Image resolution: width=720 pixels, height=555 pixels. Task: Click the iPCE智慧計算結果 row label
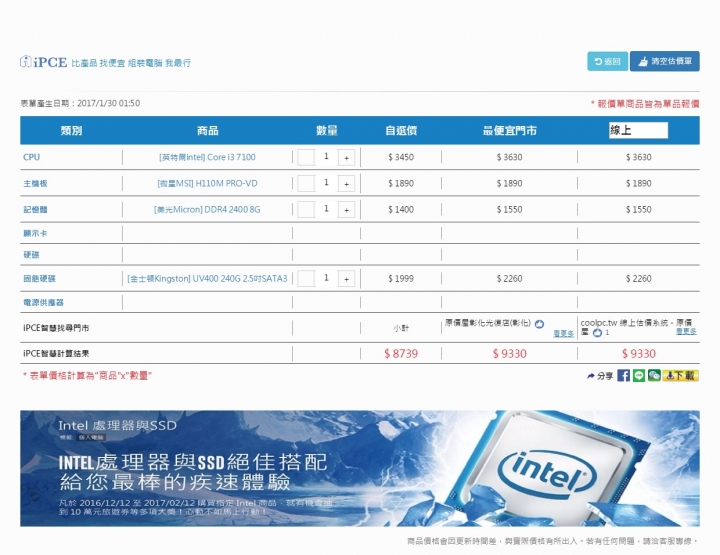56,353
